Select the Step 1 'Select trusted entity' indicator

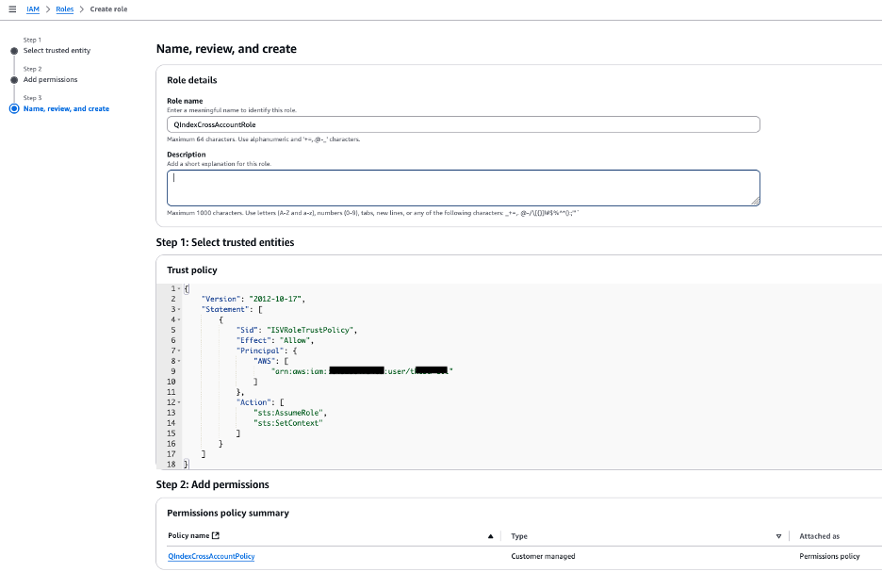click(13, 49)
